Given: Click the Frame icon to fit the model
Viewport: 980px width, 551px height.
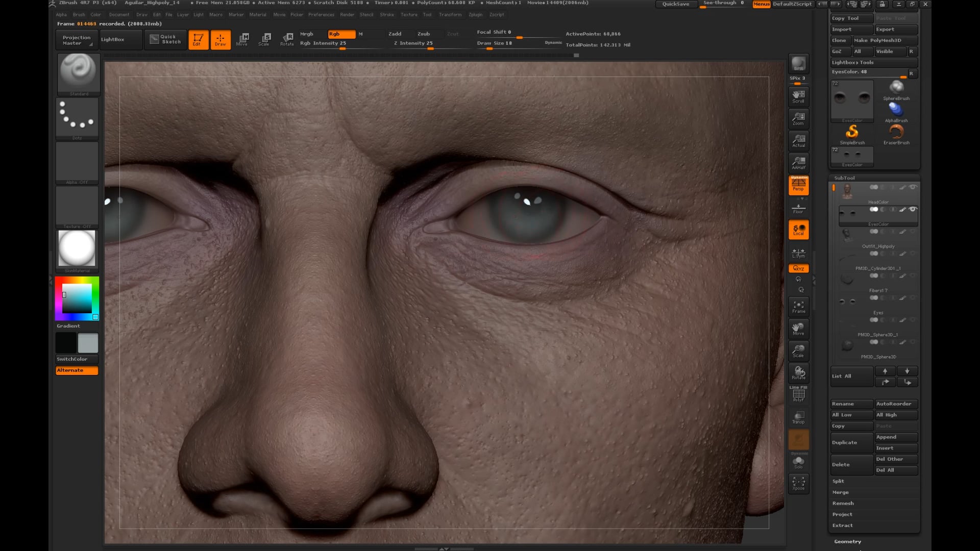Looking at the screenshot, I should [x=798, y=306].
